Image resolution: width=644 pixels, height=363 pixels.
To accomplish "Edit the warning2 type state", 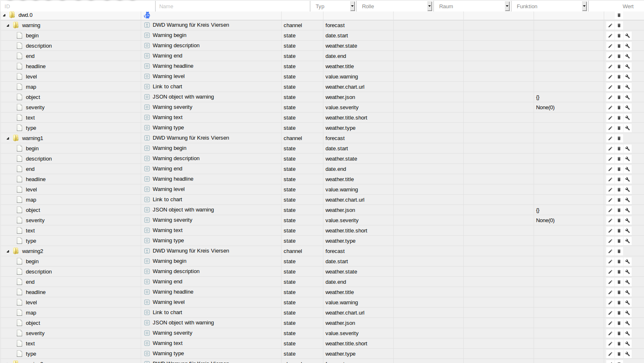I will click(610, 354).
